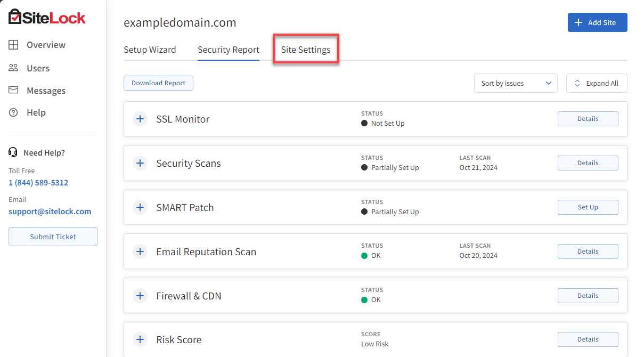Click the Help question mark icon
This screenshot has width=644, height=357.
13,112
